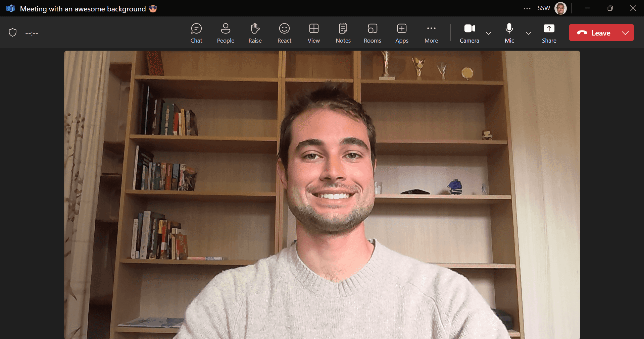Viewport: 644px width, 339px height.
Task: Raise your hand in the meeting
Action: tap(255, 33)
